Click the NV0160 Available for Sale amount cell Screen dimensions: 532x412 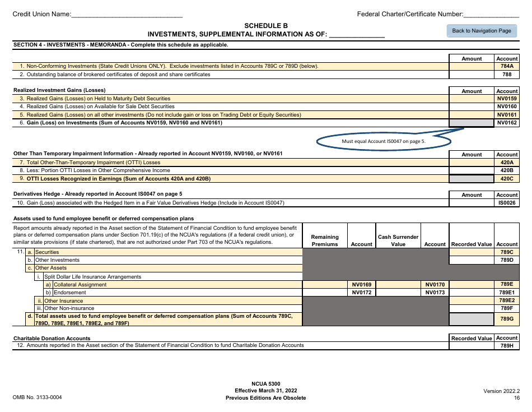click(x=471, y=107)
